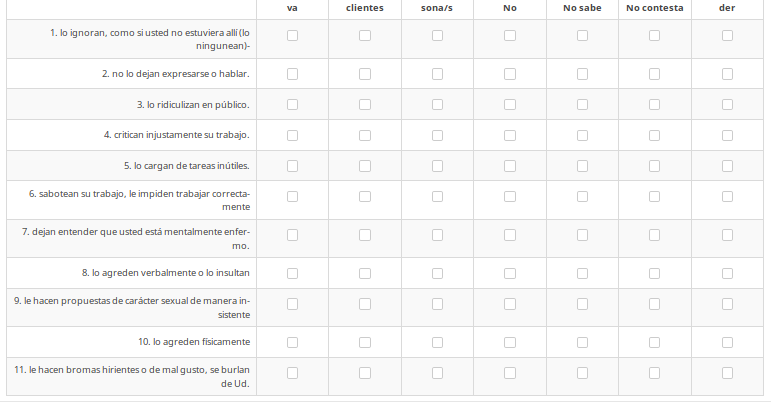Check 'No' for 'sabotean su trabajo' row
Screen dimensions: 771x402
510,196
